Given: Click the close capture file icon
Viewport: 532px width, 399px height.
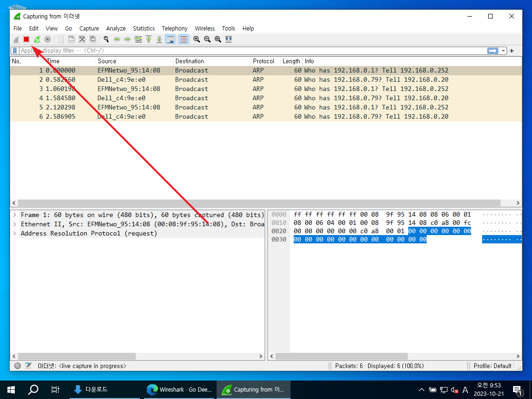Looking at the screenshot, I should [82, 39].
